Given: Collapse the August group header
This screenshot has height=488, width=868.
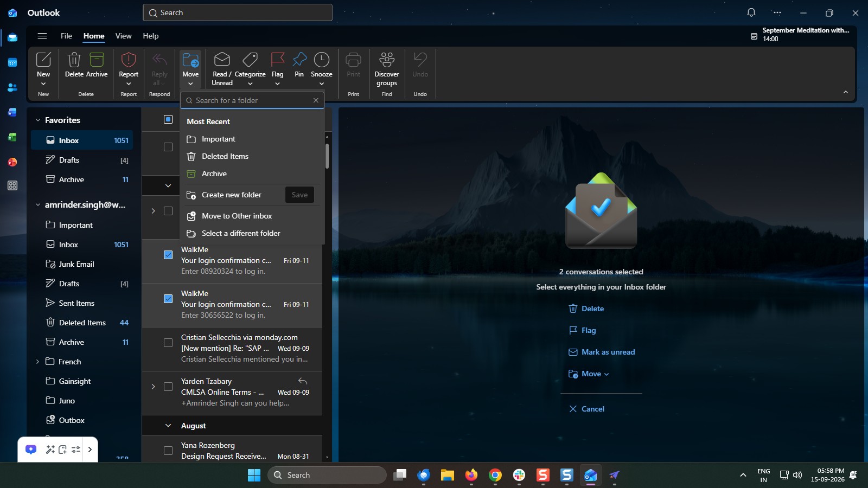Looking at the screenshot, I should click(168, 426).
